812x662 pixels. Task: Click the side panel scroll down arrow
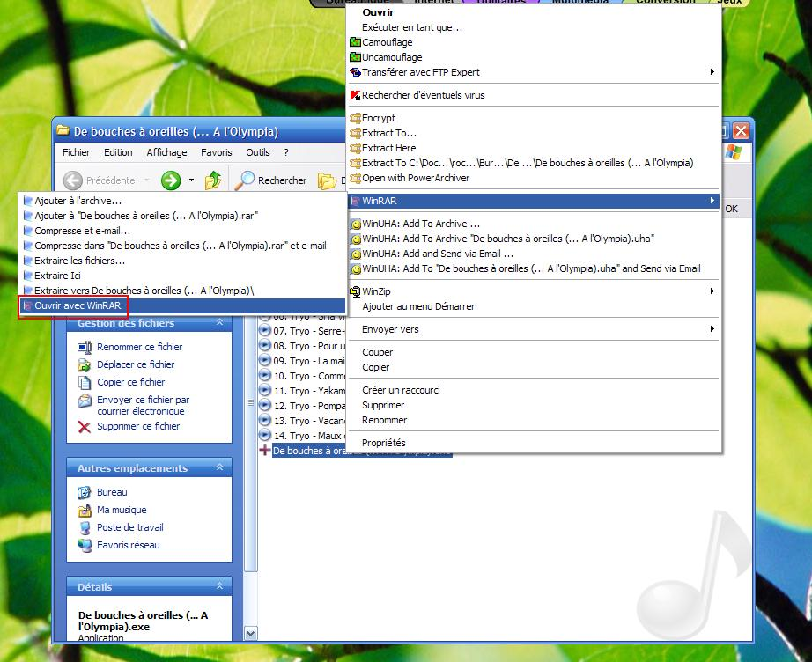[x=250, y=633]
